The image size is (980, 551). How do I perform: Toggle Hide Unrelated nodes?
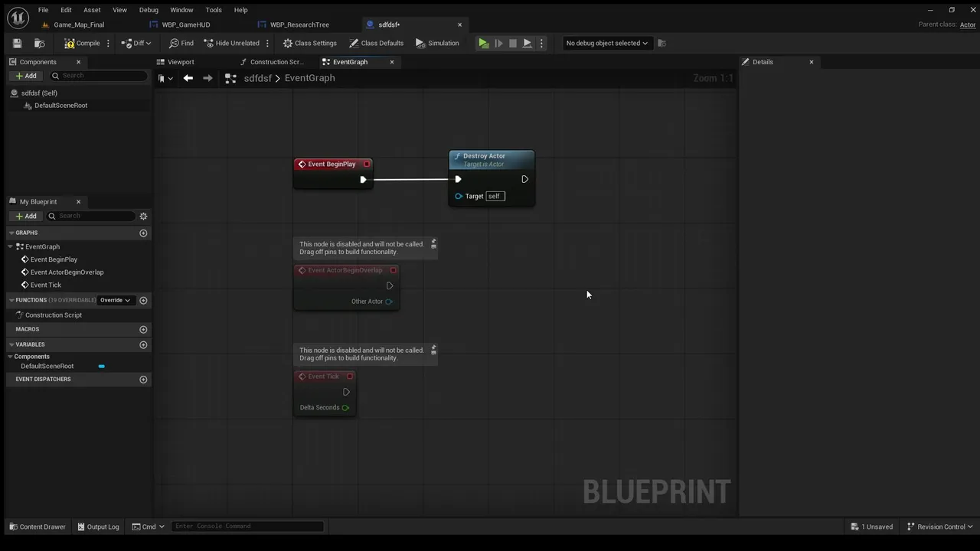click(x=231, y=44)
